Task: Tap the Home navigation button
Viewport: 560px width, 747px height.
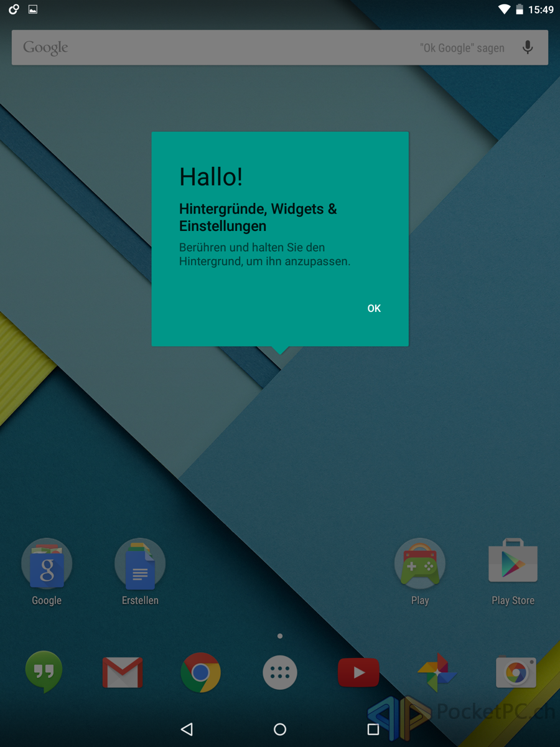Action: (x=280, y=729)
